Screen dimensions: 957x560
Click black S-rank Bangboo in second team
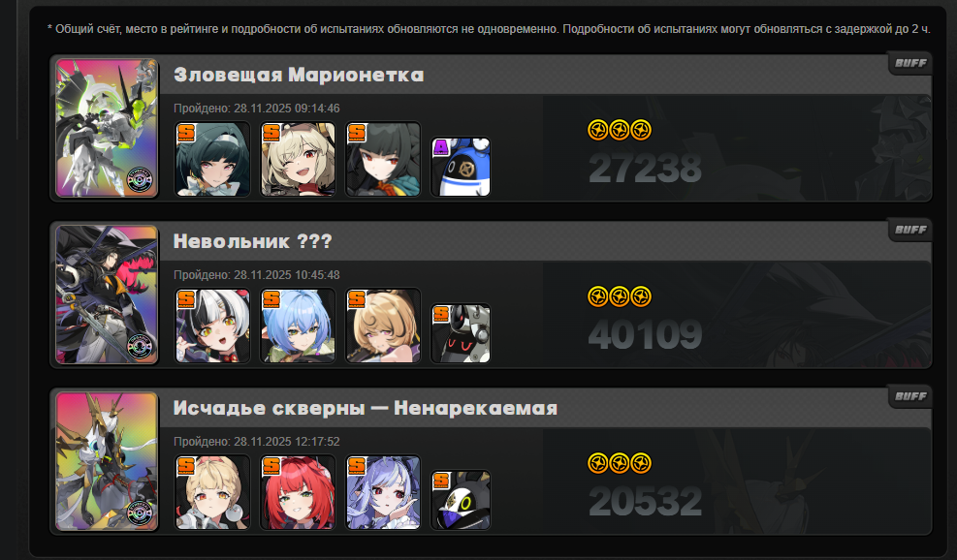point(461,333)
